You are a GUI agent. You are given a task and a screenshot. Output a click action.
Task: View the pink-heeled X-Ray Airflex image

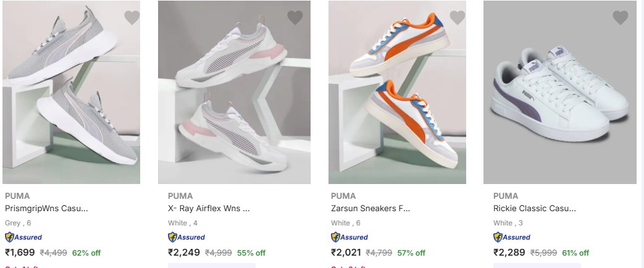(x=234, y=93)
